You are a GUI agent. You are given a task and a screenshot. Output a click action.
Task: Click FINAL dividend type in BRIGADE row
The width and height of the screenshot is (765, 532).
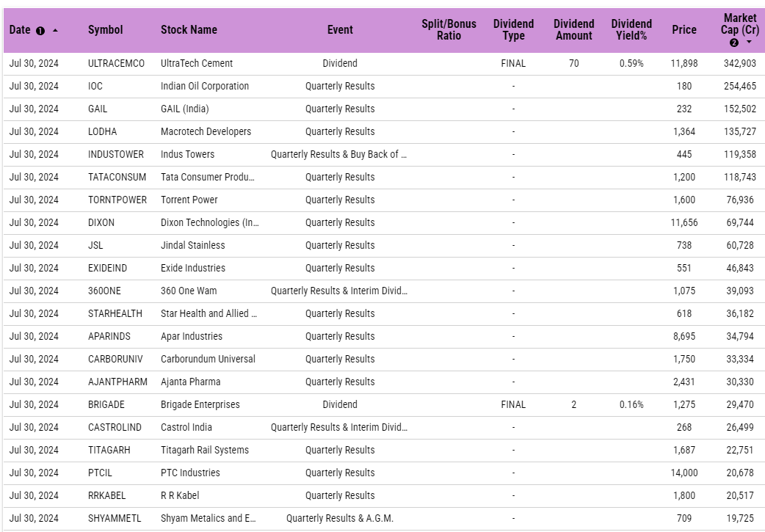click(513, 405)
